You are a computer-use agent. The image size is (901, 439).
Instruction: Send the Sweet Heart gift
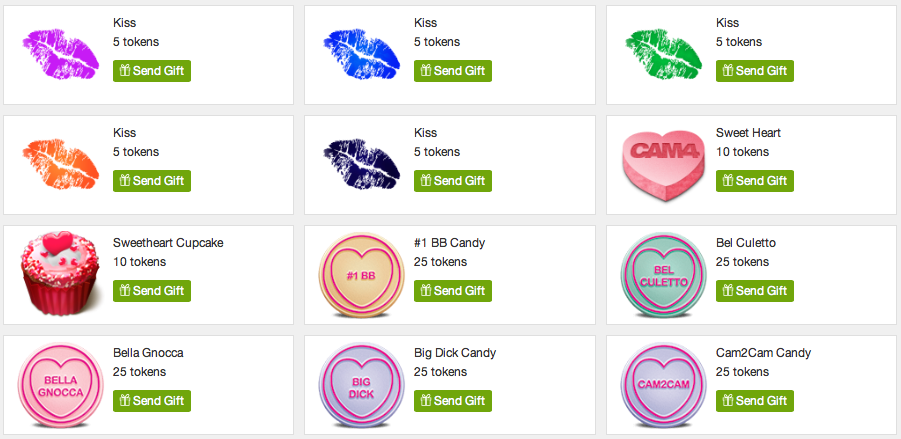point(754,180)
